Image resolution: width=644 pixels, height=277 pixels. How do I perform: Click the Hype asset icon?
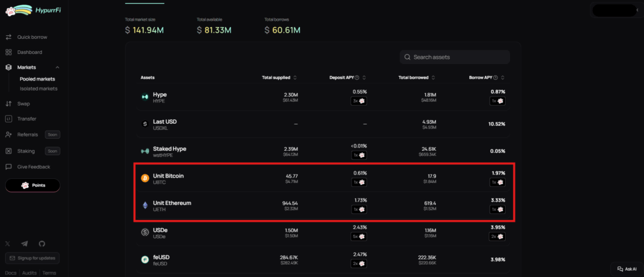[145, 97]
